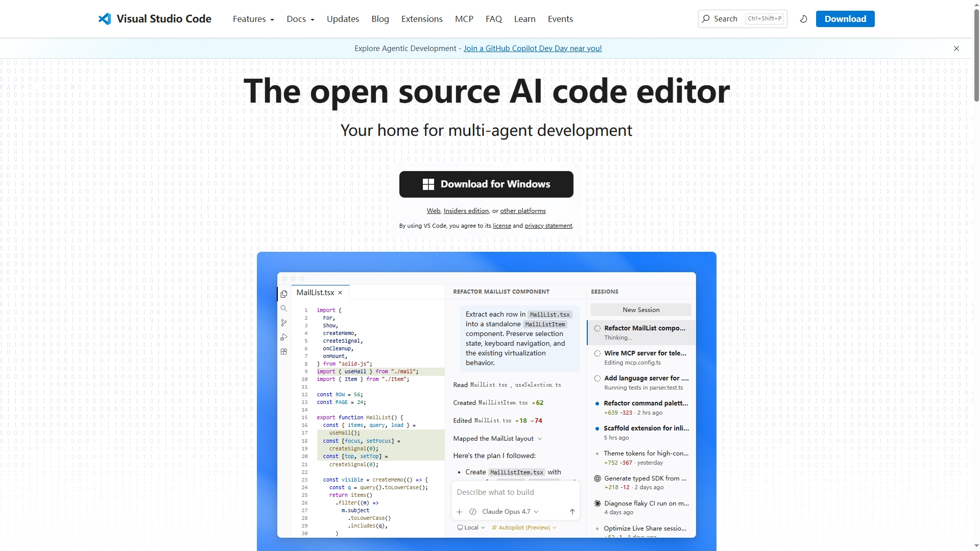Open the Web version link
The height and width of the screenshot is (551, 980).
pos(434,211)
